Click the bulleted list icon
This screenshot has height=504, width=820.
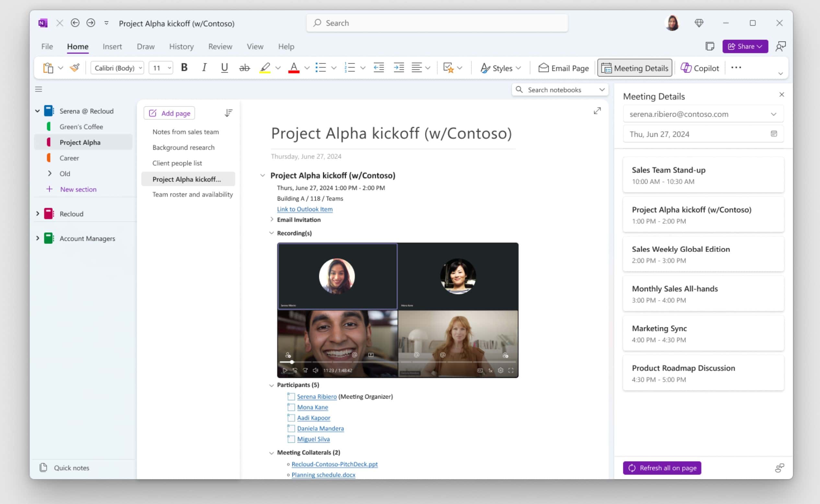321,68
